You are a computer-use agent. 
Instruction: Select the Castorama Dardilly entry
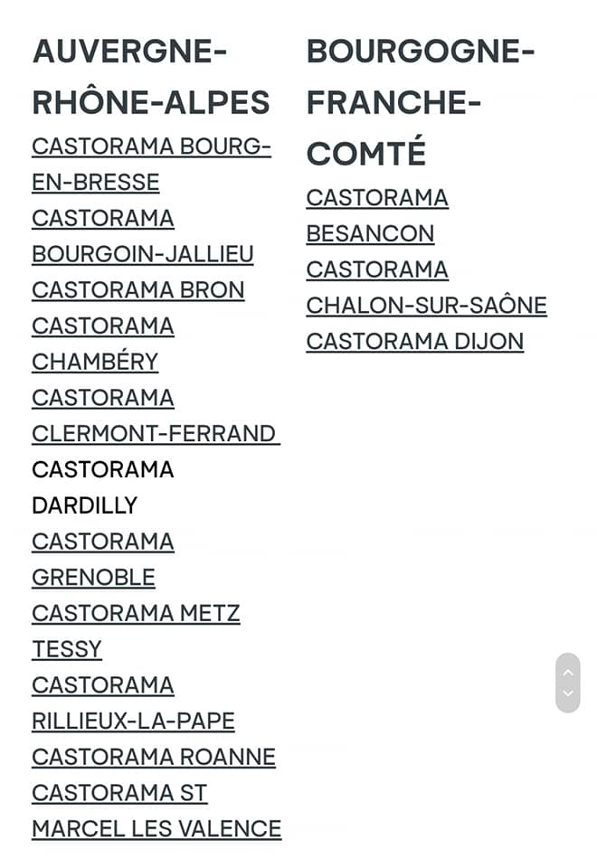click(x=103, y=487)
